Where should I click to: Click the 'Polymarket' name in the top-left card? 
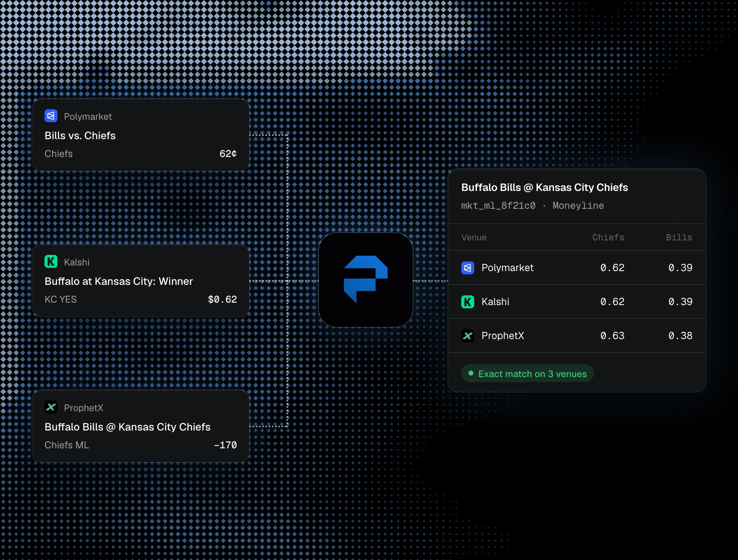[x=88, y=117]
